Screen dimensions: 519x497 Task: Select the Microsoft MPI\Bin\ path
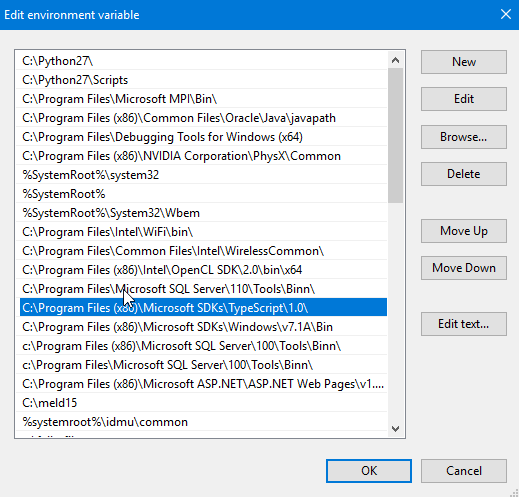(203, 99)
